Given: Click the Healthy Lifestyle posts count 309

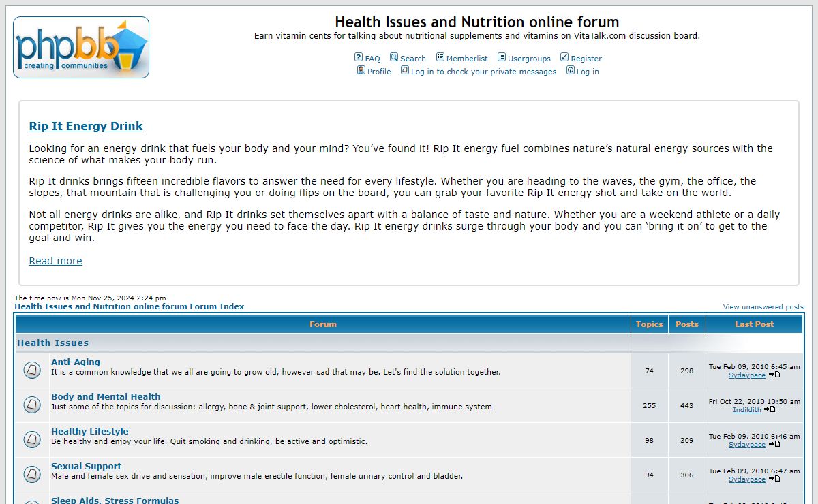Looking at the screenshot, I should pyautogui.click(x=687, y=441).
